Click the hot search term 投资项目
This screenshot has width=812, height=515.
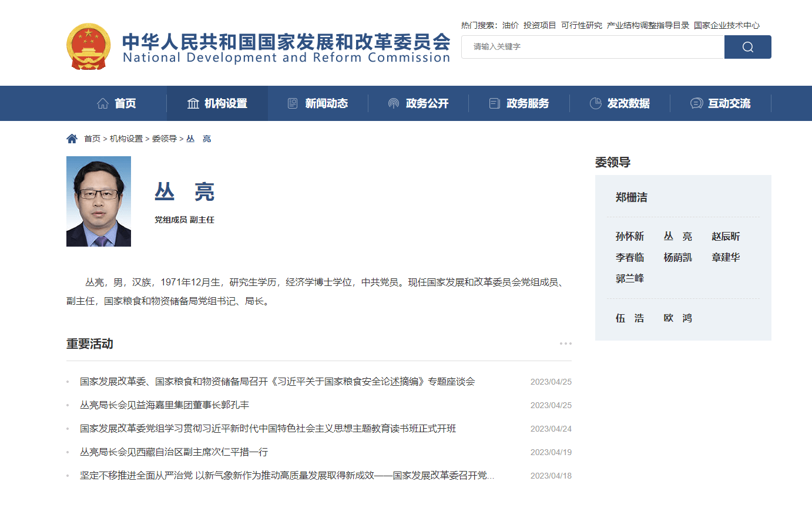(540, 25)
